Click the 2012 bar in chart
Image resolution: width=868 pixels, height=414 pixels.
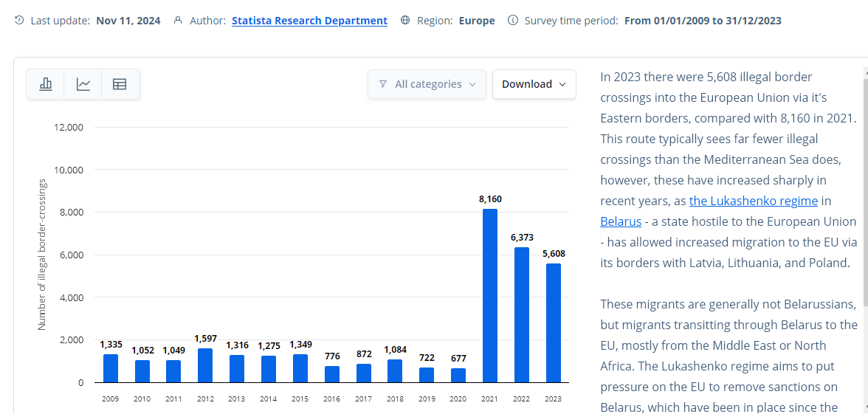click(205, 365)
